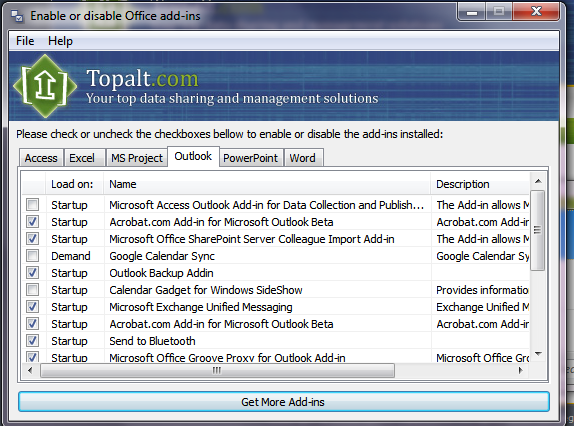Open the File menu
This screenshot has width=574, height=426.
[25, 41]
